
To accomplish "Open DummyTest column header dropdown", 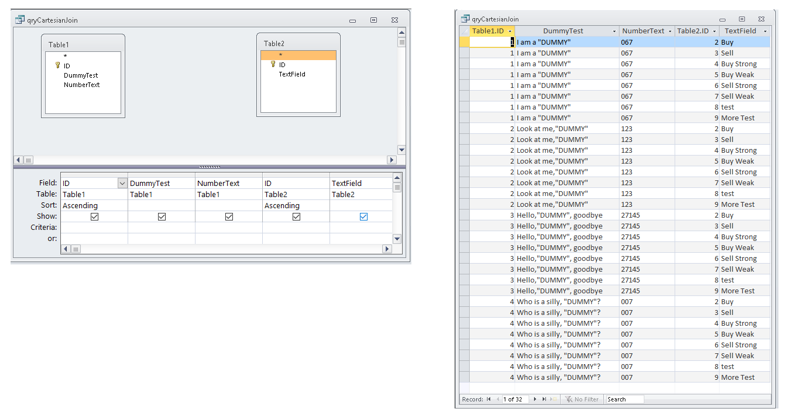I will pyautogui.click(x=614, y=31).
